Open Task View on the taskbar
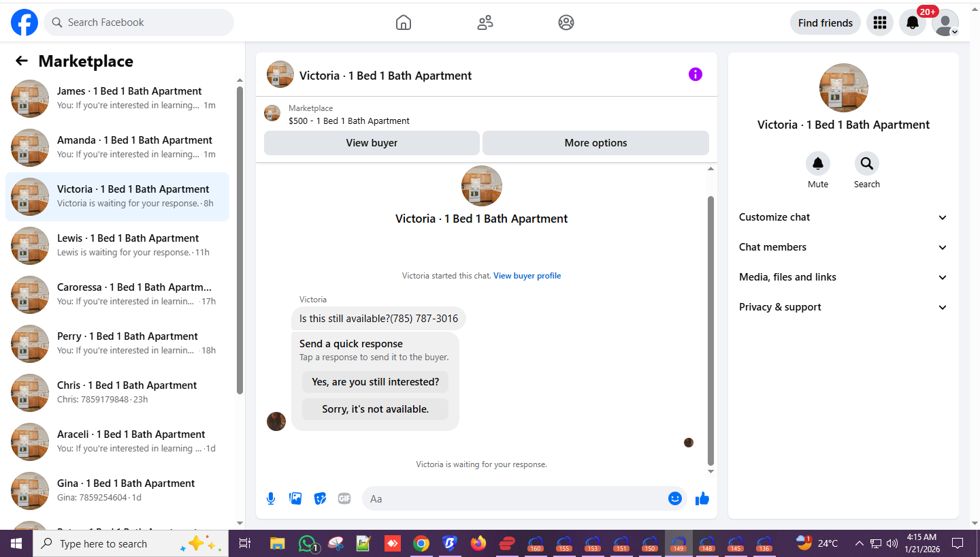The image size is (980, 557). pyautogui.click(x=245, y=543)
